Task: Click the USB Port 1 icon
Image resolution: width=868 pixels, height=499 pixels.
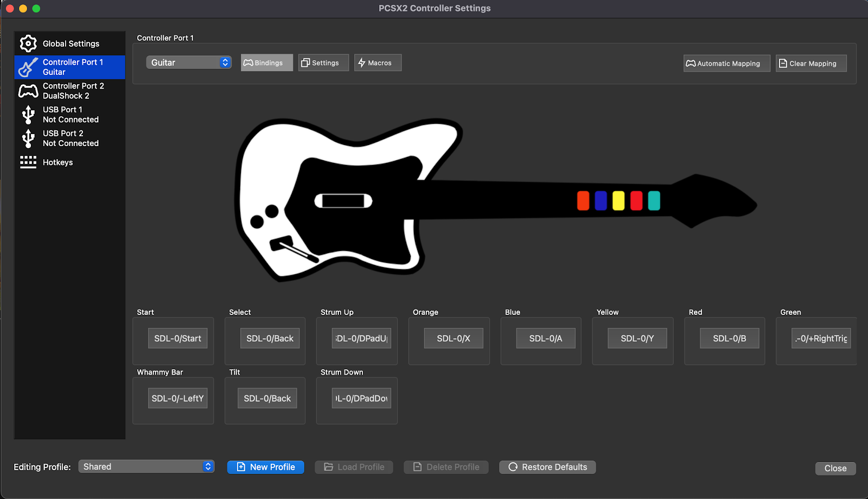Action: 28,115
